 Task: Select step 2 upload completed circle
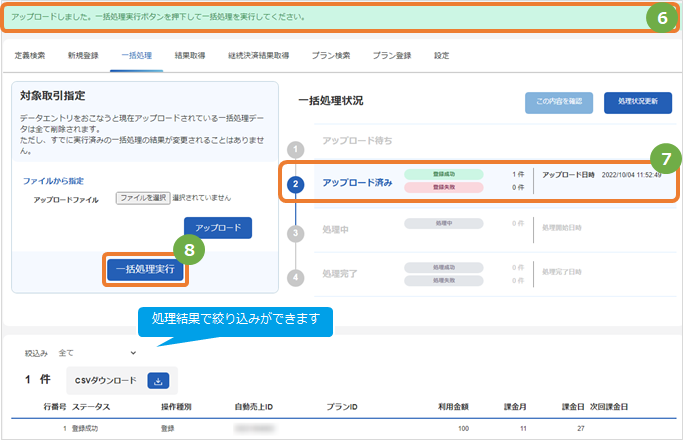point(295,184)
